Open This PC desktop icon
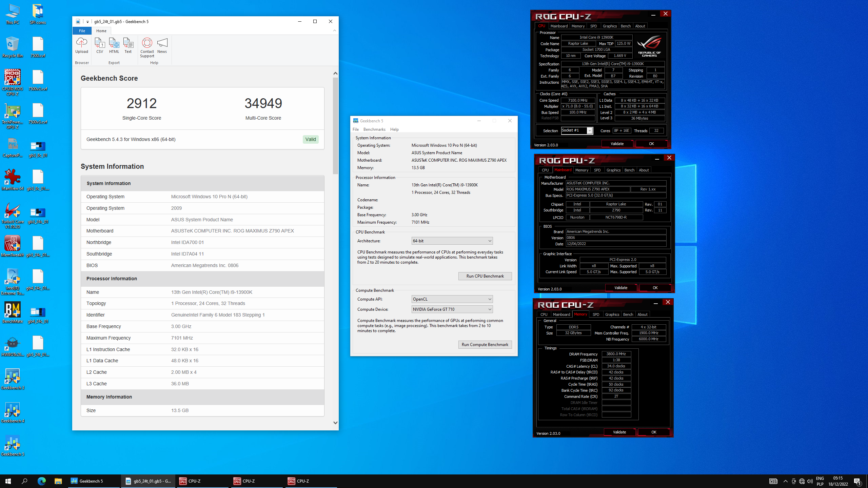 (x=13, y=14)
